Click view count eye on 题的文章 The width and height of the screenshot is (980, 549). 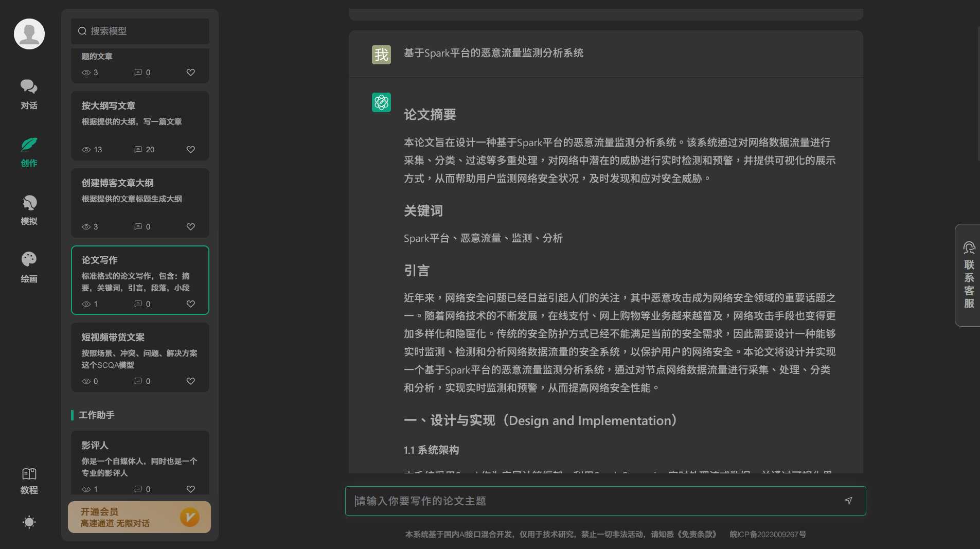point(86,73)
